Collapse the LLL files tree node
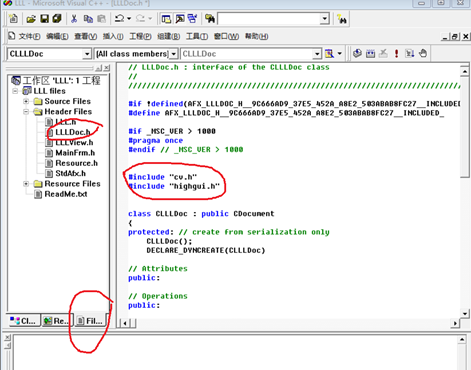Screen dimensions: 471x370 (x=15, y=91)
